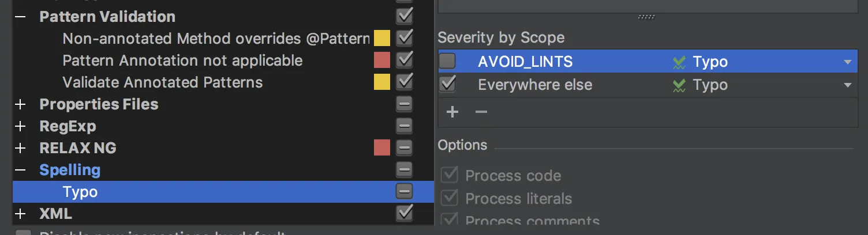Expand the RegExp inspections group
The image size is (868, 235).
point(20,126)
